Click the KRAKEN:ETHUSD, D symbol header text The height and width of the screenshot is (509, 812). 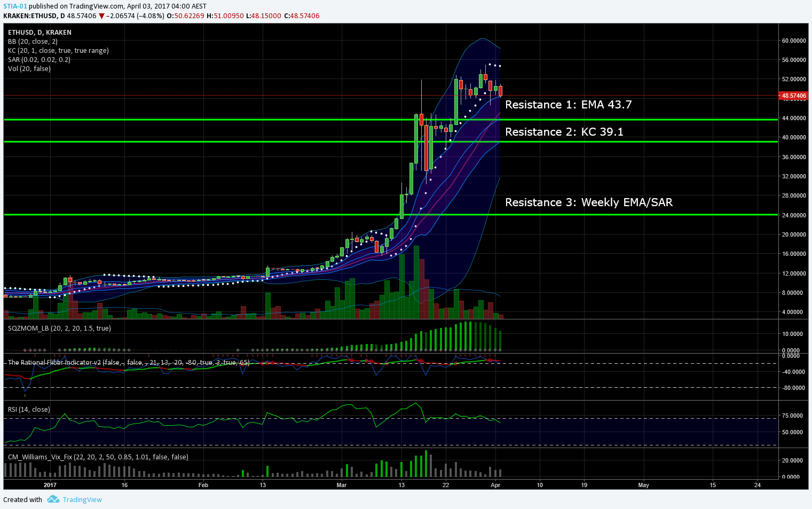[x=34, y=16]
